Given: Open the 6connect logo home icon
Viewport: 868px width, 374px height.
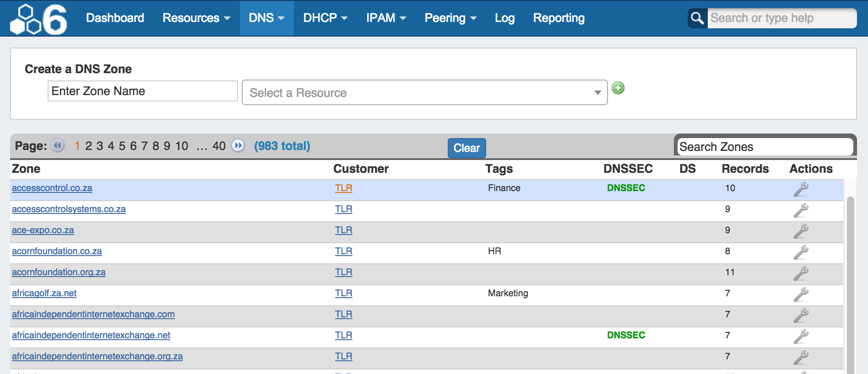Looking at the screenshot, I should click(x=39, y=19).
